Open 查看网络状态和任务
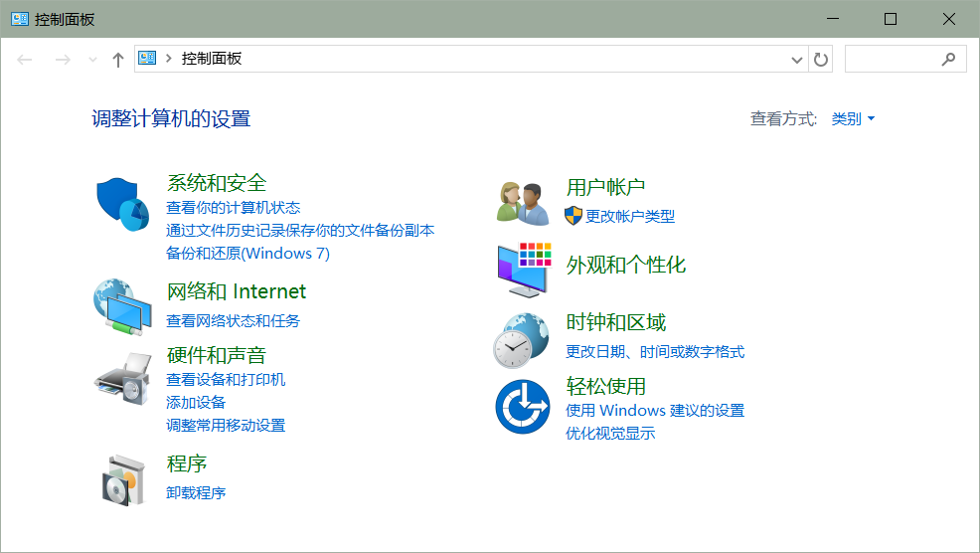Screen dimensions: 980x553 [x=234, y=320]
